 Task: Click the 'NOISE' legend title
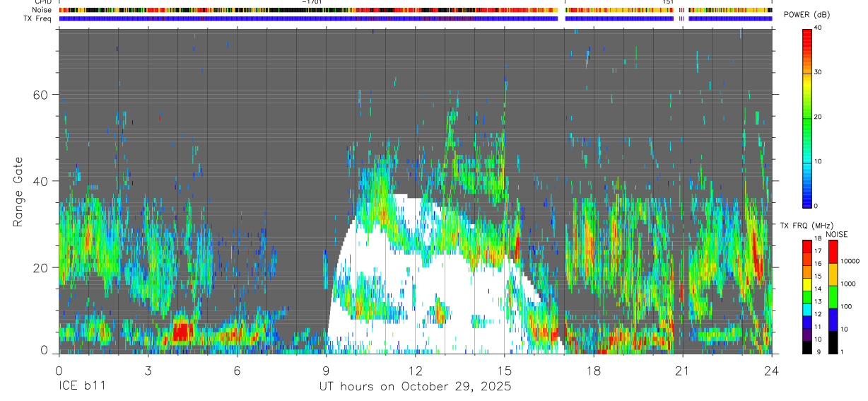pos(837,234)
